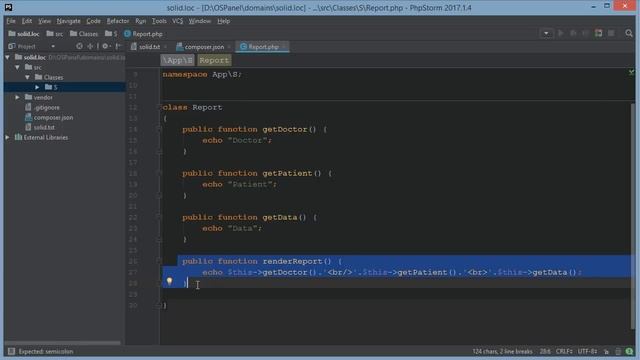Open the Project panel settings gear

106,47
